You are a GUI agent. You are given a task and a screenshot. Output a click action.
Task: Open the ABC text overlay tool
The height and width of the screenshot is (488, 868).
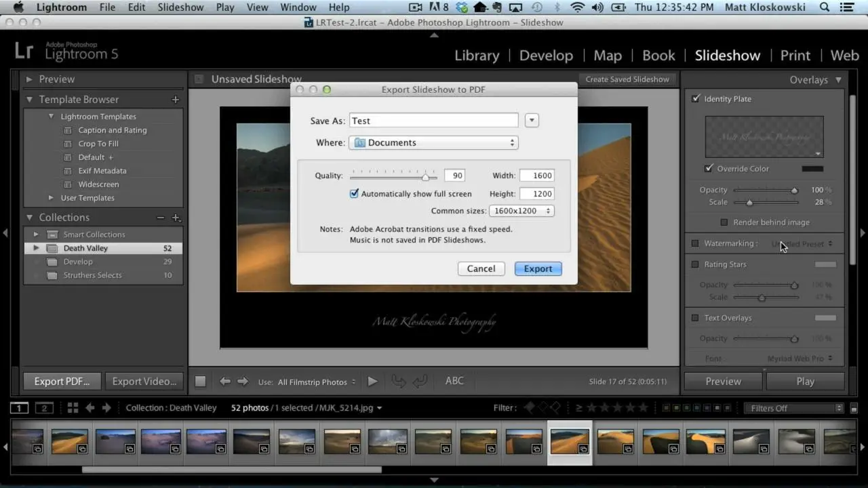(x=454, y=380)
